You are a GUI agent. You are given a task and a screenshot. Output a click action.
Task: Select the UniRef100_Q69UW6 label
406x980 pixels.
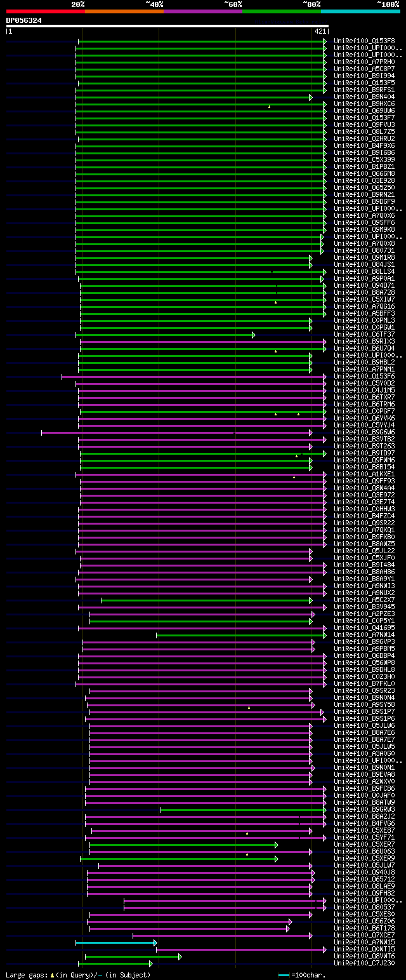coord(364,111)
